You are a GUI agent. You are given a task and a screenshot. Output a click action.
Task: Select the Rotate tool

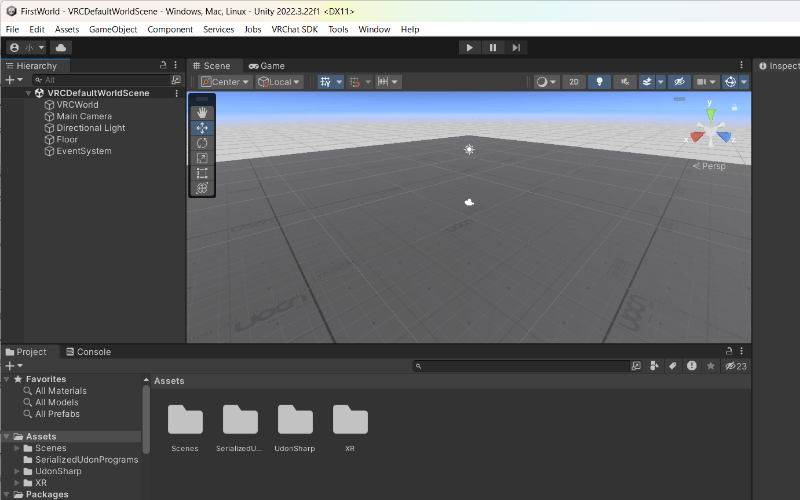pos(202,143)
